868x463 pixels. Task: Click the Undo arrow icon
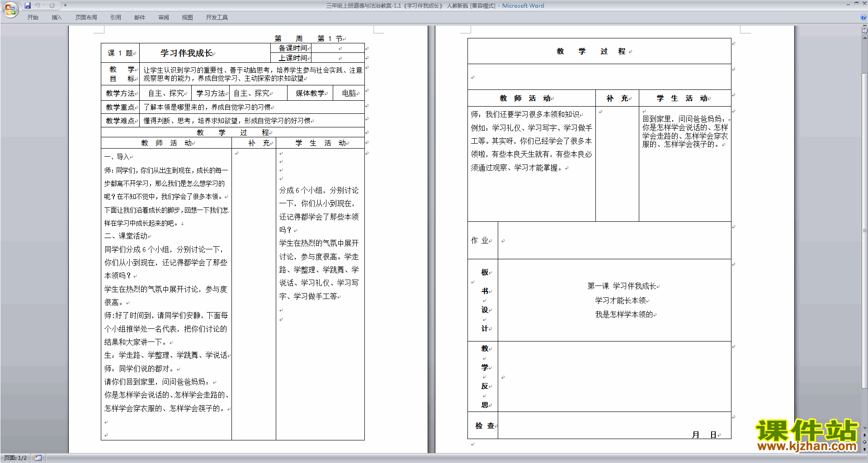click(38, 5)
